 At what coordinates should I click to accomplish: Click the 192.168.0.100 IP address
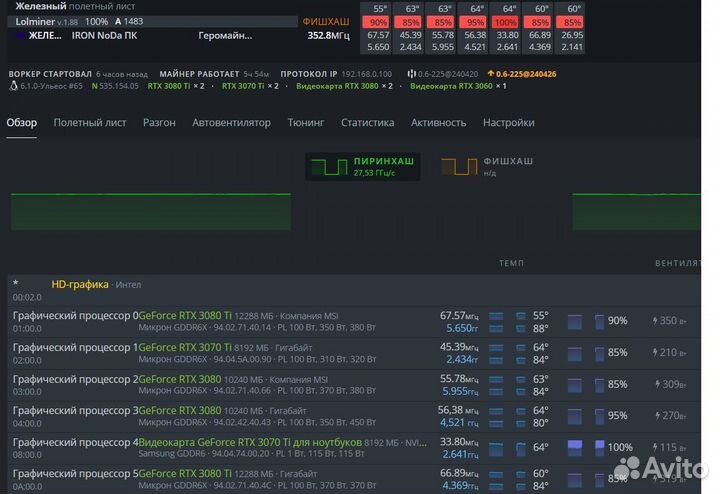point(366,73)
